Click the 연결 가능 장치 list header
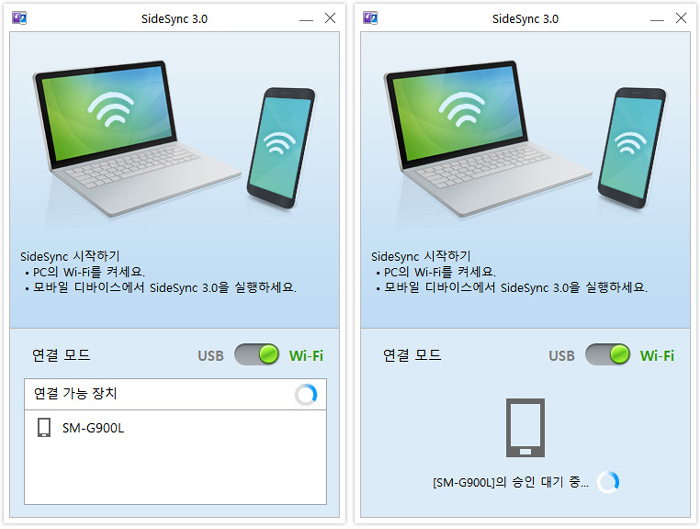The height and width of the screenshot is (529, 700). point(175,394)
